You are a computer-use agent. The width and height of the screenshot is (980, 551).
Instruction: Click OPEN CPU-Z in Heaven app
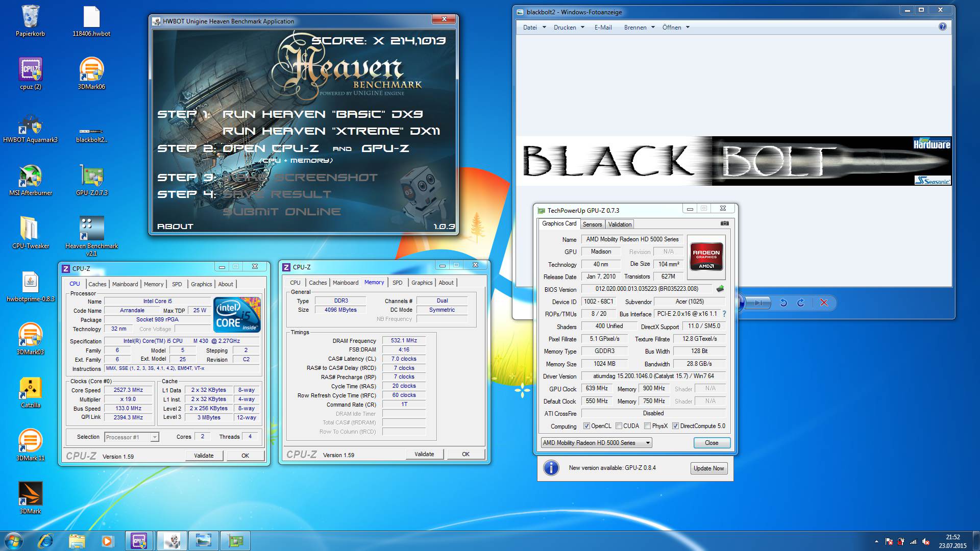271,148
